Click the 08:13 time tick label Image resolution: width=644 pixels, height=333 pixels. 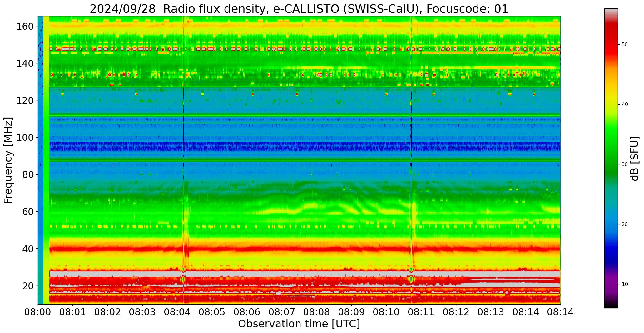click(x=491, y=312)
